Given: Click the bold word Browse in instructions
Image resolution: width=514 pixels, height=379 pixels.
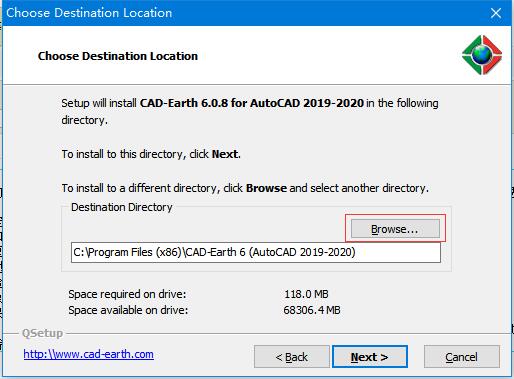Looking at the screenshot, I should pyautogui.click(x=266, y=188).
